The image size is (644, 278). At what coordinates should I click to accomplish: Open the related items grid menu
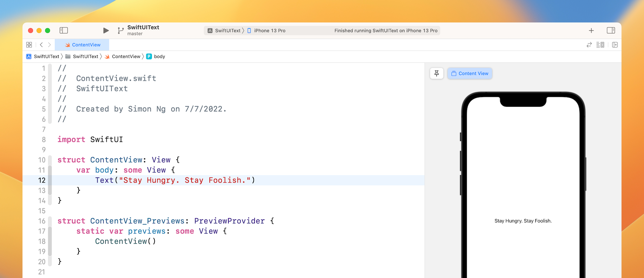coord(29,45)
